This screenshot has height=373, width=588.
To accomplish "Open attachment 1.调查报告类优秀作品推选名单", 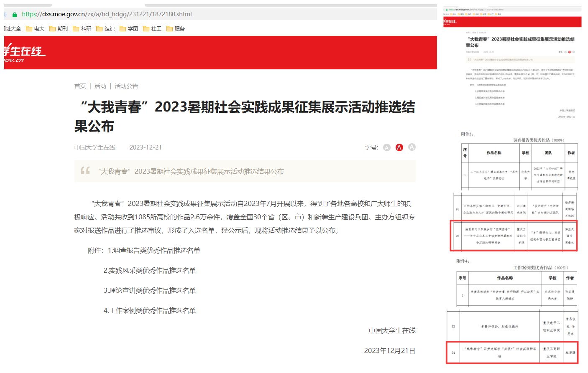I will click(x=154, y=251).
